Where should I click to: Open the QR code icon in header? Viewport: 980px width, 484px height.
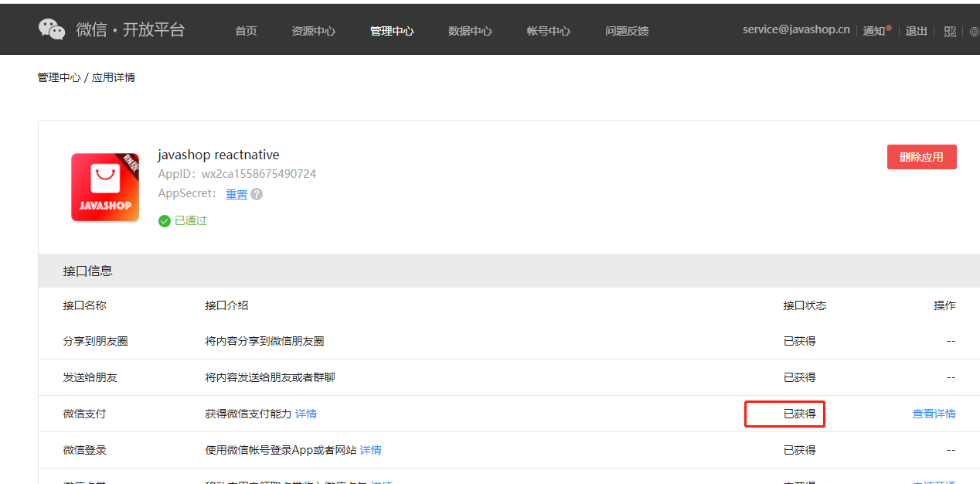pyautogui.click(x=951, y=31)
